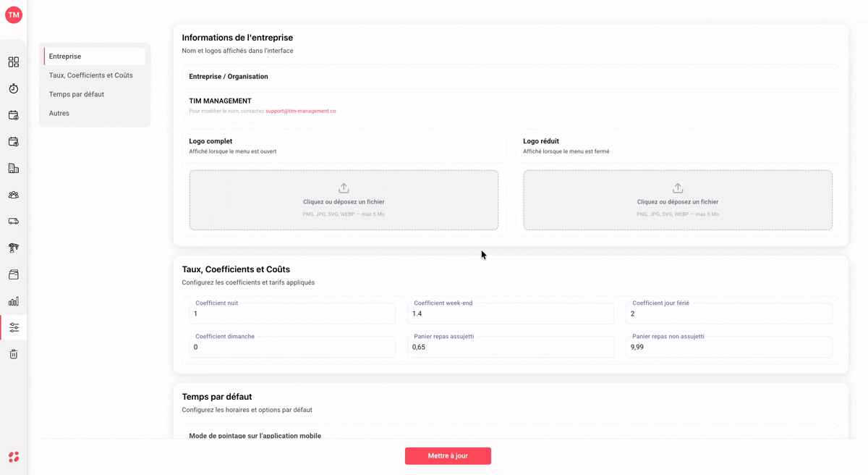Open the TM user avatar menu

[14, 14]
